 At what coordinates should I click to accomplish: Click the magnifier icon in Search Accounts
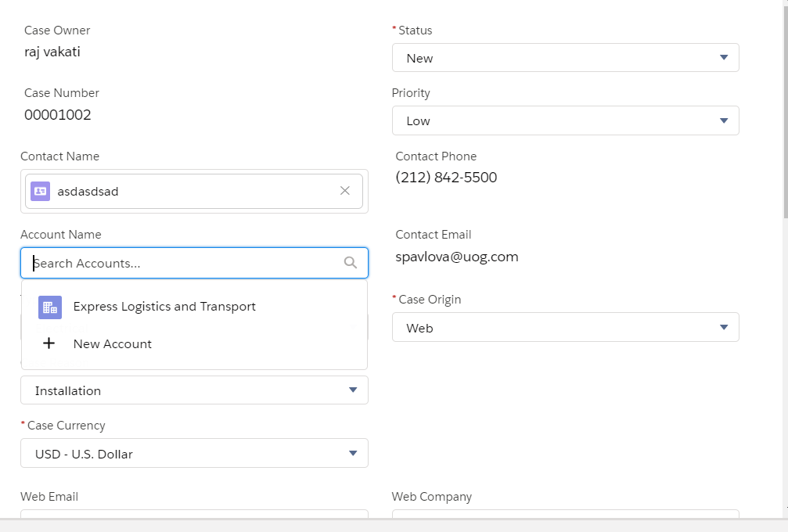click(x=351, y=263)
